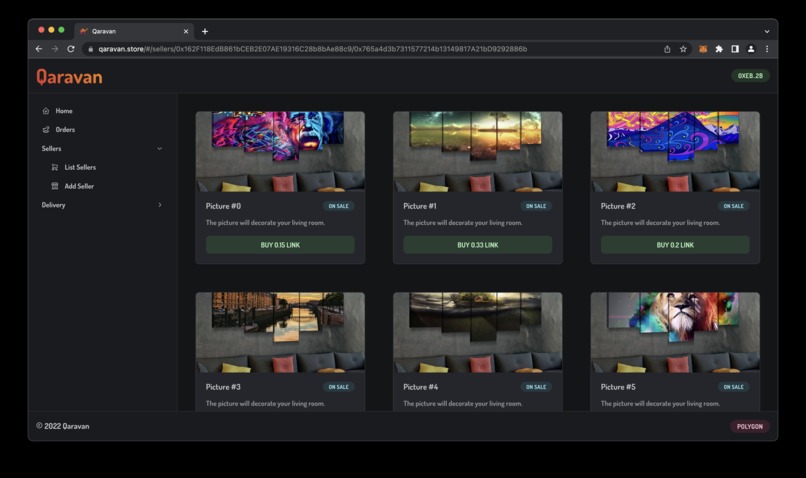Open List Sellers in the sidebar
This screenshot has width=806, height=478.
(80, 167)
